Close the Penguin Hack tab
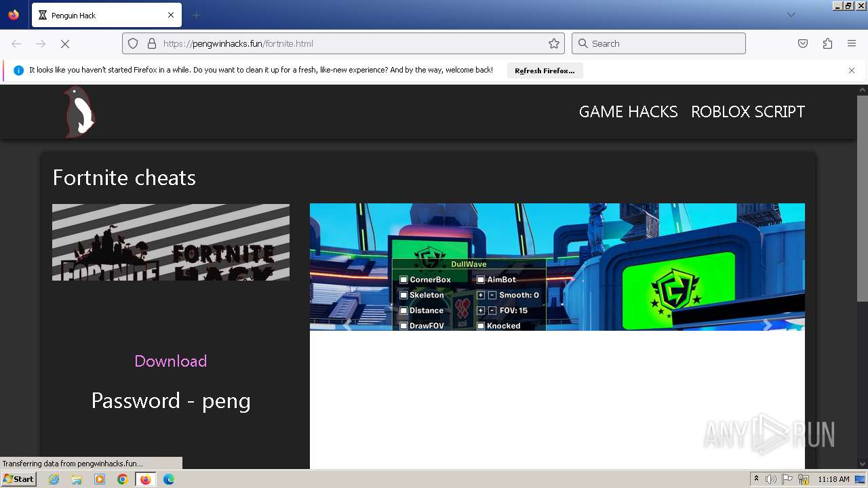Screen dimensions: 868x488 [x=171, y=15]
